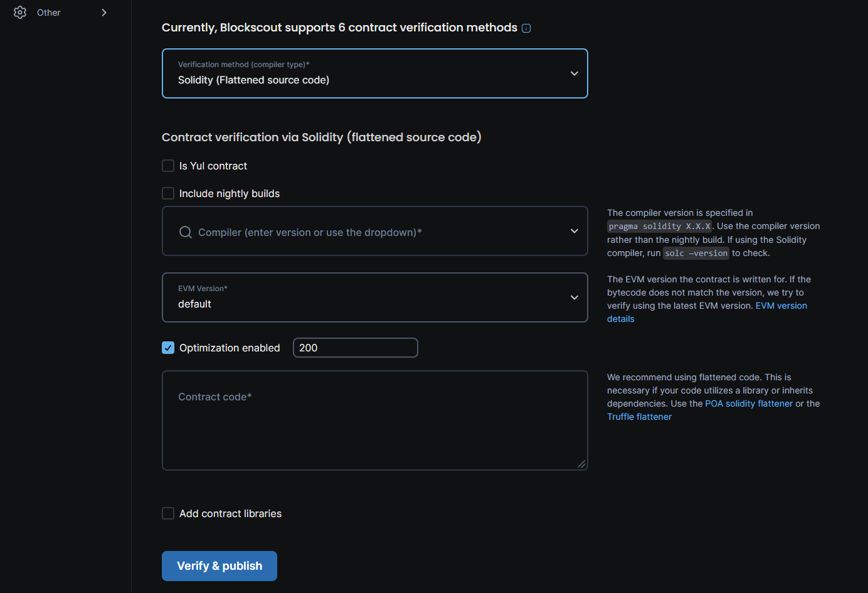Click the Other settings gear icon
868x593 pixels.
(20, 13)
